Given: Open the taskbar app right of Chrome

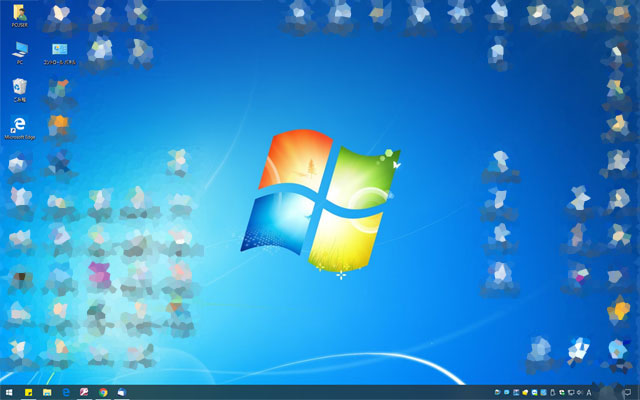Looking at the screenshot, I should [121, 392].
